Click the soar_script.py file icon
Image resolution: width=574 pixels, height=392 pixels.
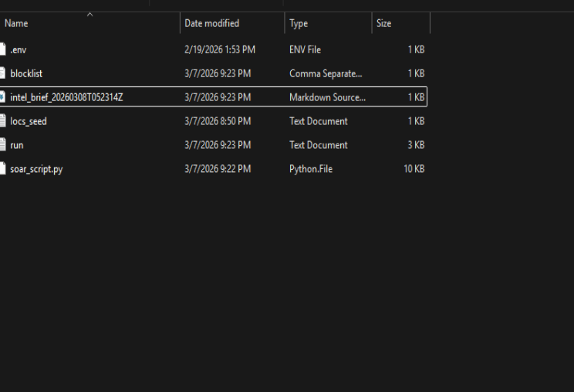tap(3, 169)
